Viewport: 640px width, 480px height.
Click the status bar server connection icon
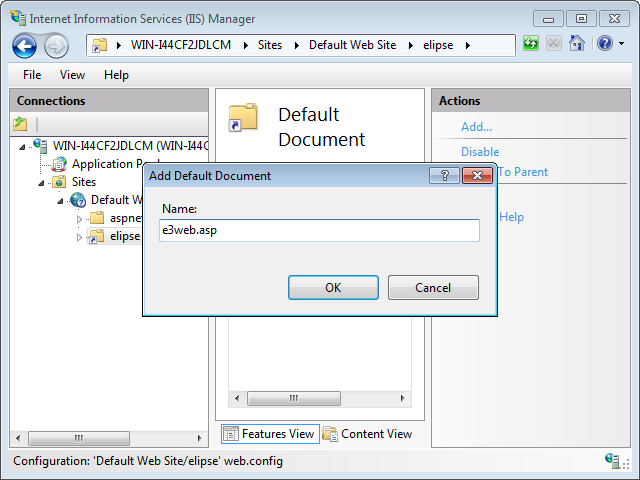coord(612,460)
